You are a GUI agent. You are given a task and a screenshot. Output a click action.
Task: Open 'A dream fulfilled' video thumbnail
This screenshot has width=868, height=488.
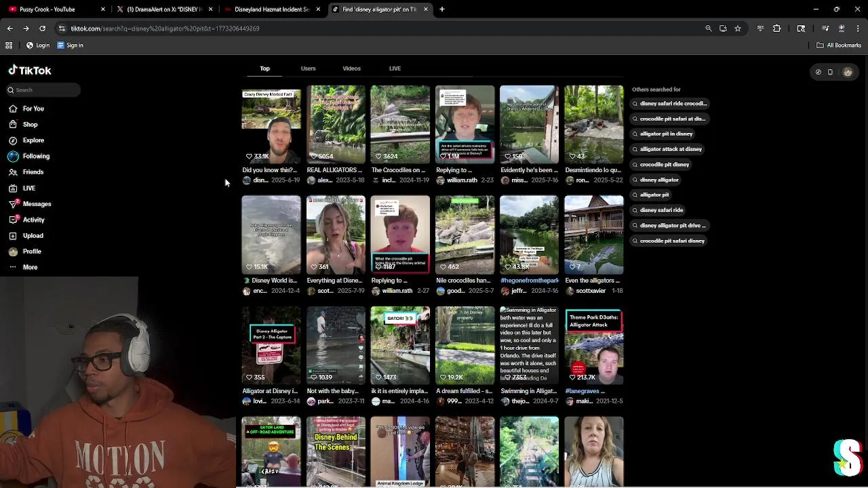click(465, 346)
